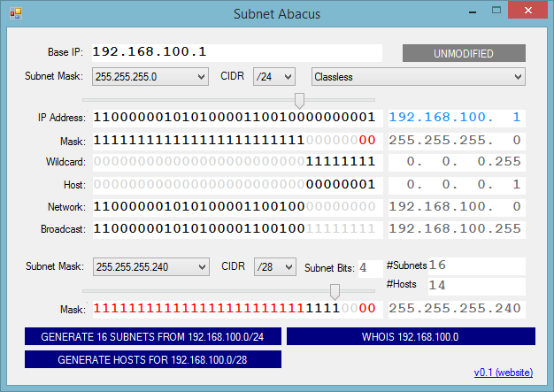Open the v0.1 (website) link
The image size is (554, 392).
click(x=504, y=373)
